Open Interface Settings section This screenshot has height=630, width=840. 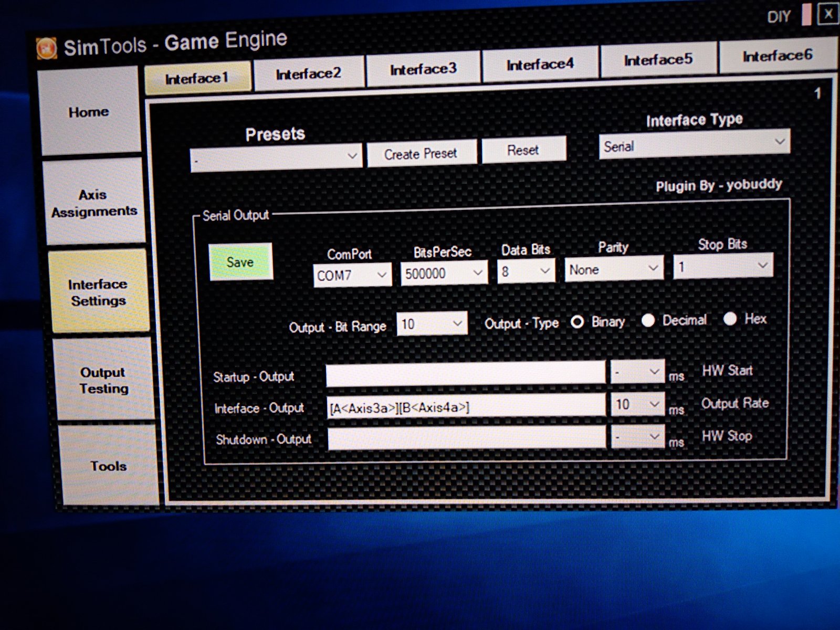point(98,292)
